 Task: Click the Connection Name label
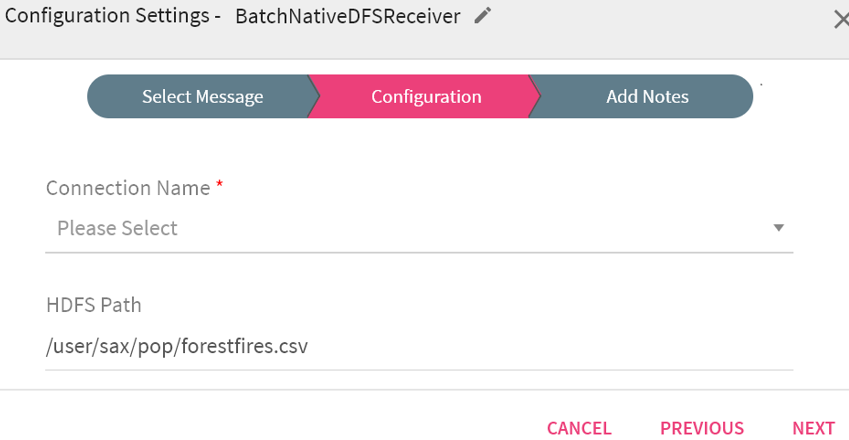coord(128,188)
